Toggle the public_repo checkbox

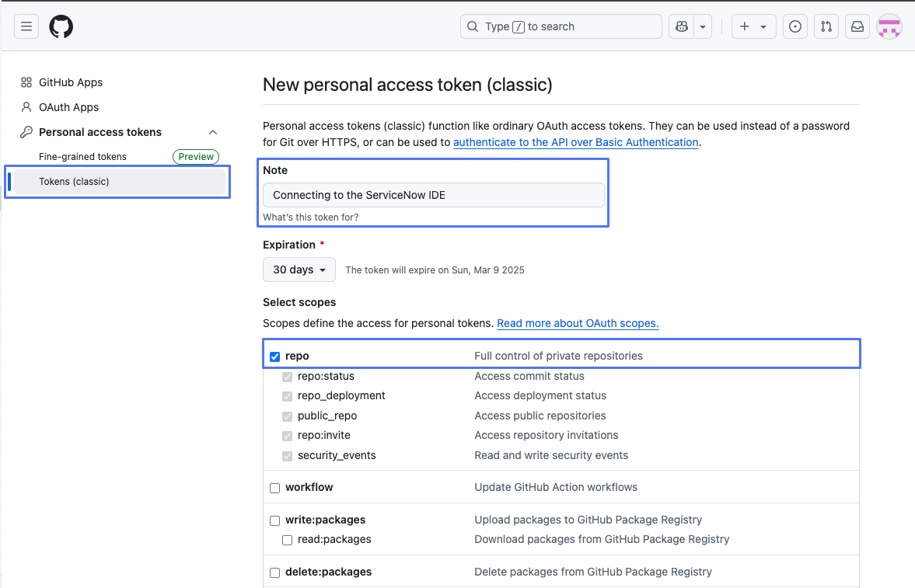(287, 416)
